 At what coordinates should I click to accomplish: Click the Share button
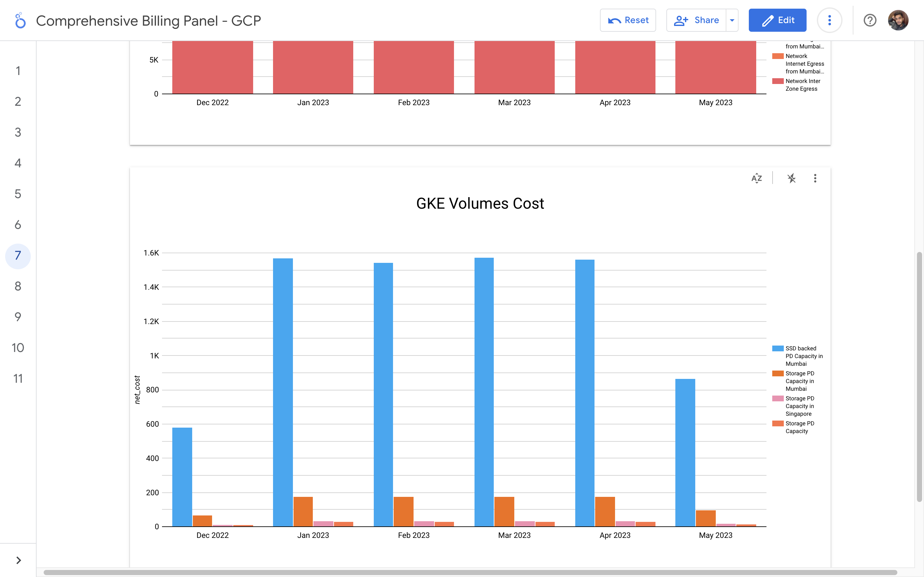pyautogui.click(x=696, y=20)
